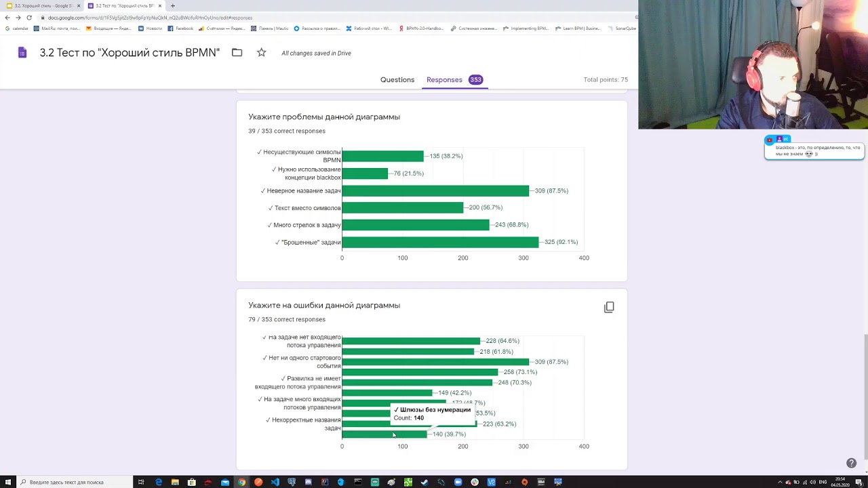Open Microsoft Edge from the taskbar
This screenshot has height=488, width=868.
[159, 482]
